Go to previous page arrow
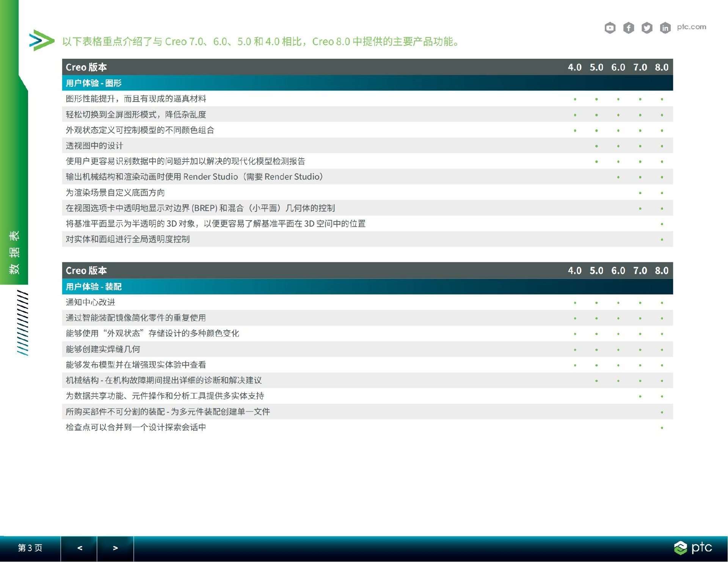 [79, 548]
